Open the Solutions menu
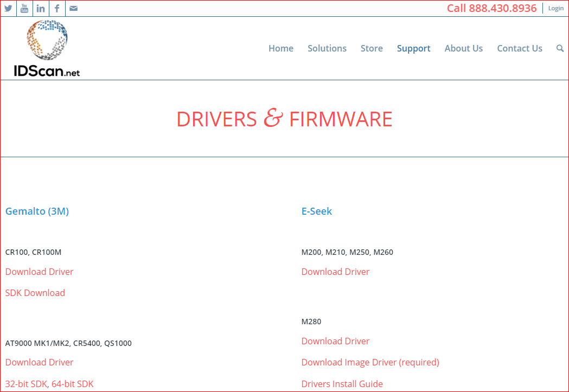The width and height of the screenshot is (569, 392). pyautogui.click(x=327, y=48)
